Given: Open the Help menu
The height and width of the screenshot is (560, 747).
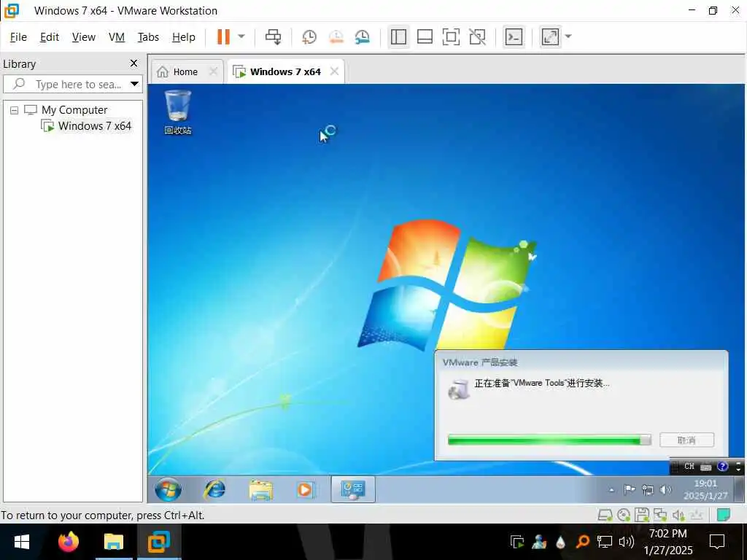Looking at the screenshot, I should pos(184,37).
